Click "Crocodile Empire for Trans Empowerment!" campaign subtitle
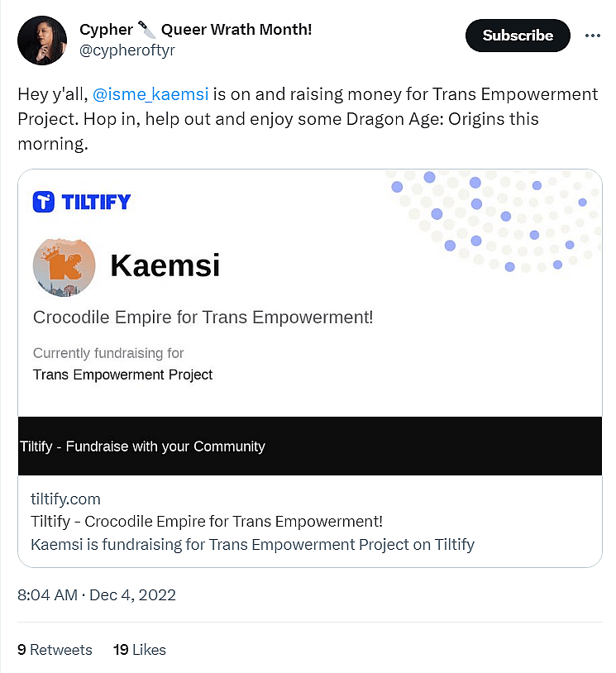This screenshot has width=616, height=673. 203,317
